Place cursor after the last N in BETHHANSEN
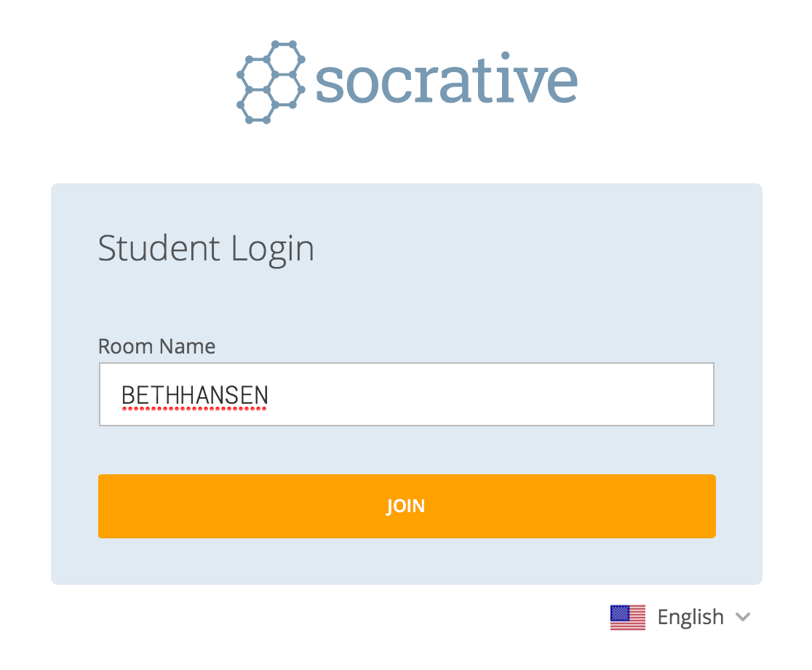The height and width of the screenshot is (670, 812). click(270, 396)
